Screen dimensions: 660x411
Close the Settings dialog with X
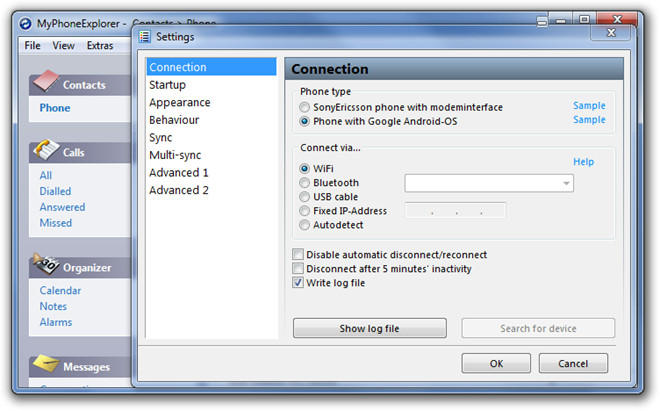pyautogui.click(x=611, y=32)
